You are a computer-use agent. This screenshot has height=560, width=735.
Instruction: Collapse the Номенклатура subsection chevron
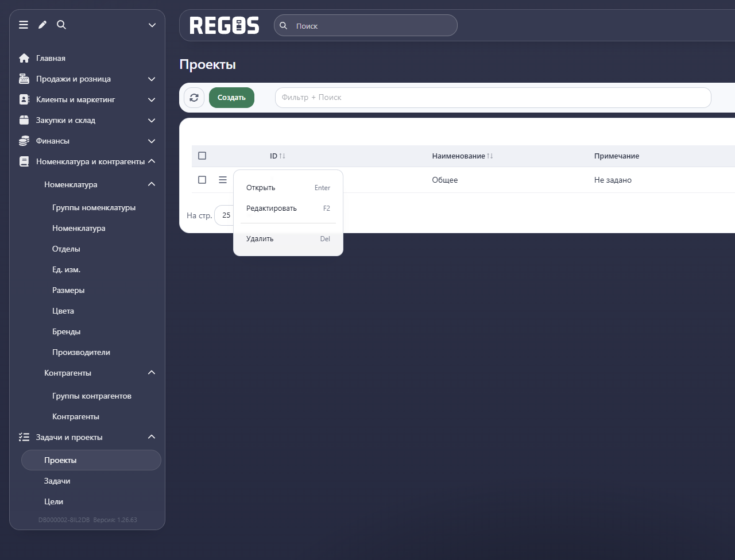152,184
